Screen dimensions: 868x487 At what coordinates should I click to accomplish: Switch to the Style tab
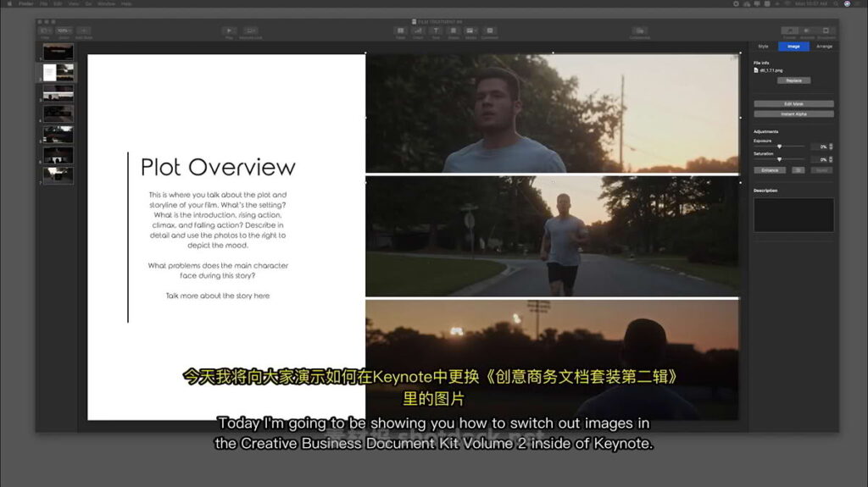coord(763,47)
